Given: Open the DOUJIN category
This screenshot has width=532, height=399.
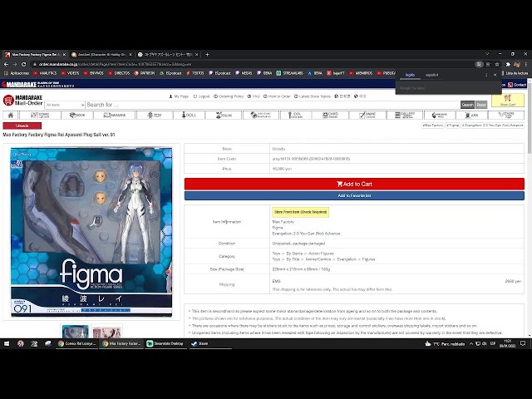Looking at the screenshot, I should [224, 115].
